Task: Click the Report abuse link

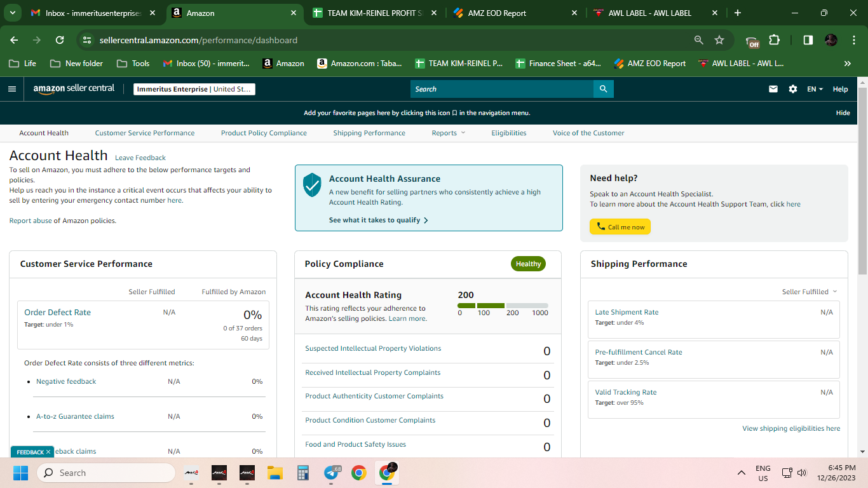Action: tap(31, 220)
